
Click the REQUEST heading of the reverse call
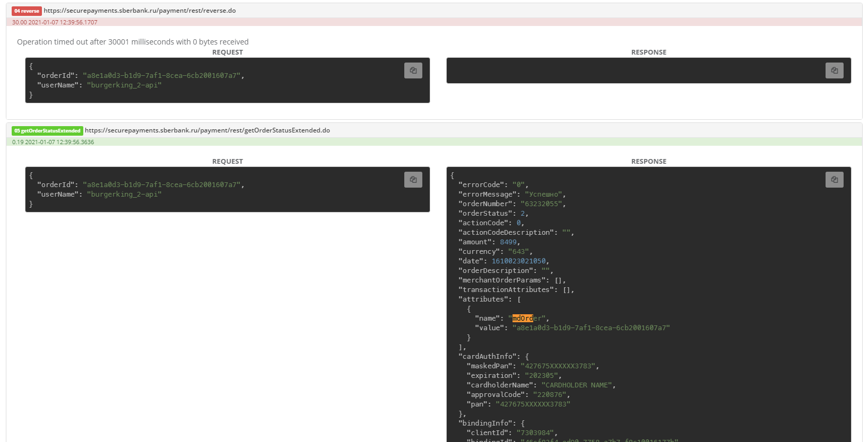[227, 52]
